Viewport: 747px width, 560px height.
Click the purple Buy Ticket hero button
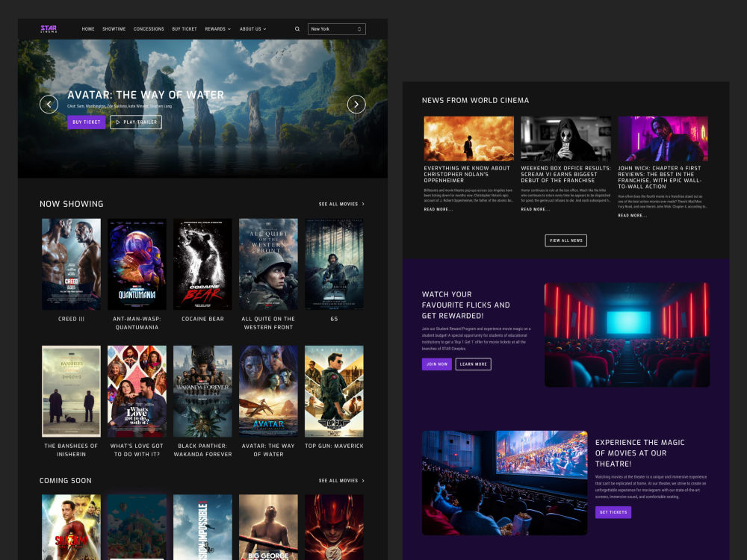tap(86, 122)
